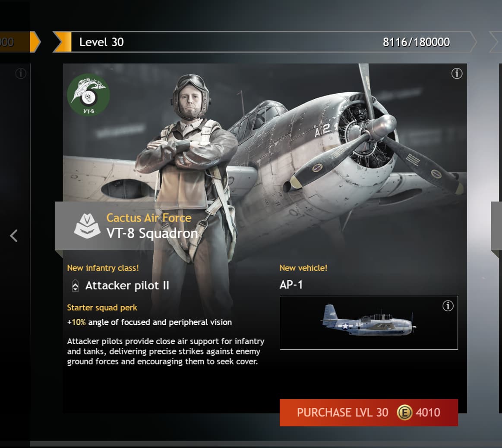
Task: Open info icon on AP-1 vehicle preview
Action: (x=448, y=306)
